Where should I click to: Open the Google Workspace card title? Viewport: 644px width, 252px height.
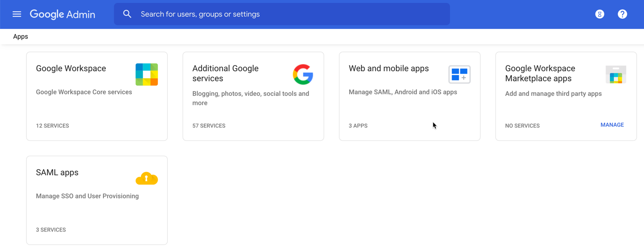point(71,68)
